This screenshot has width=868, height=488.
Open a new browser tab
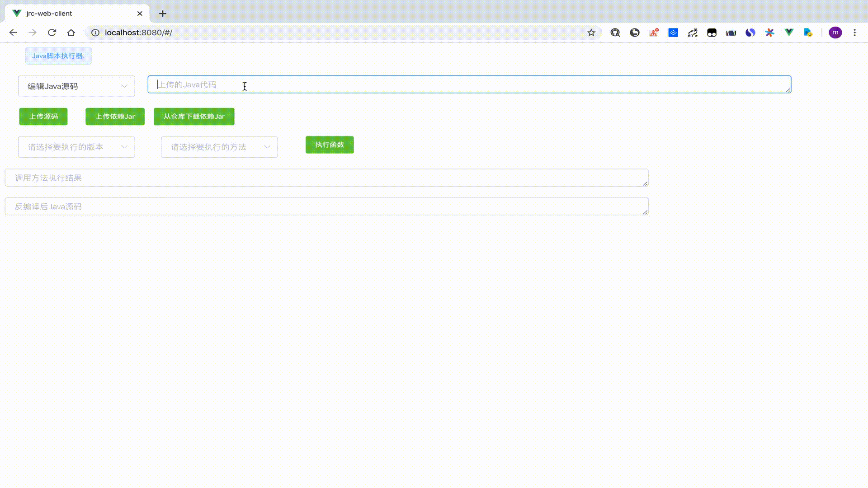163,14
